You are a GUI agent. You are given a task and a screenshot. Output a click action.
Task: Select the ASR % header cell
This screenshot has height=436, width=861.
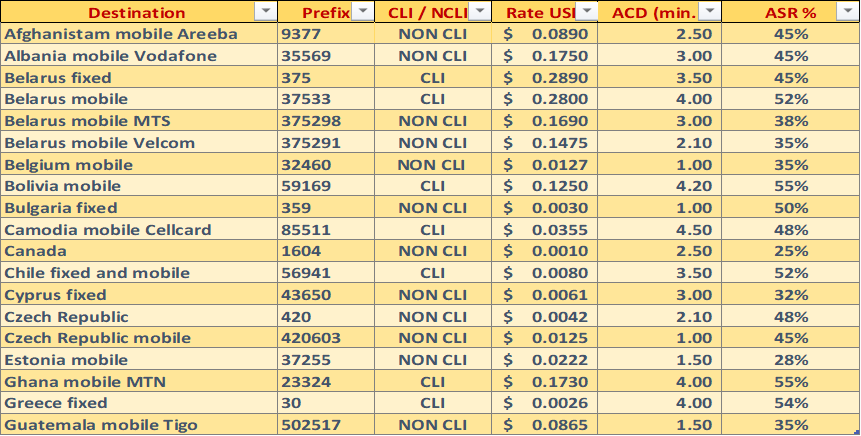(791, 12)
